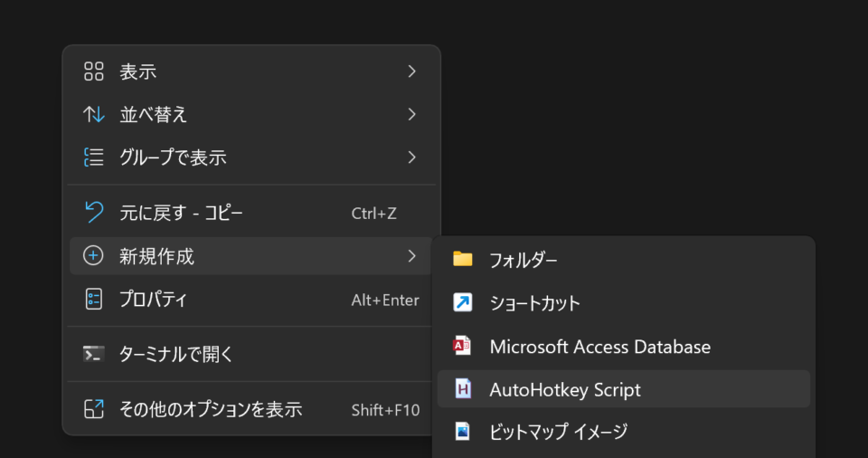Viewport: 868px width, 458px height.
Task: Expand the 表示 submenu chevron
Action: 411,72
